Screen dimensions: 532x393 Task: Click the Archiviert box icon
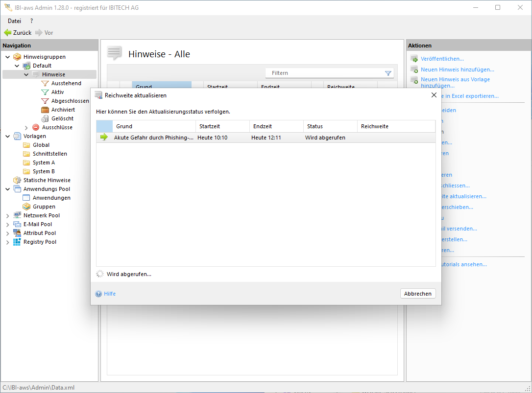(45, 110)
